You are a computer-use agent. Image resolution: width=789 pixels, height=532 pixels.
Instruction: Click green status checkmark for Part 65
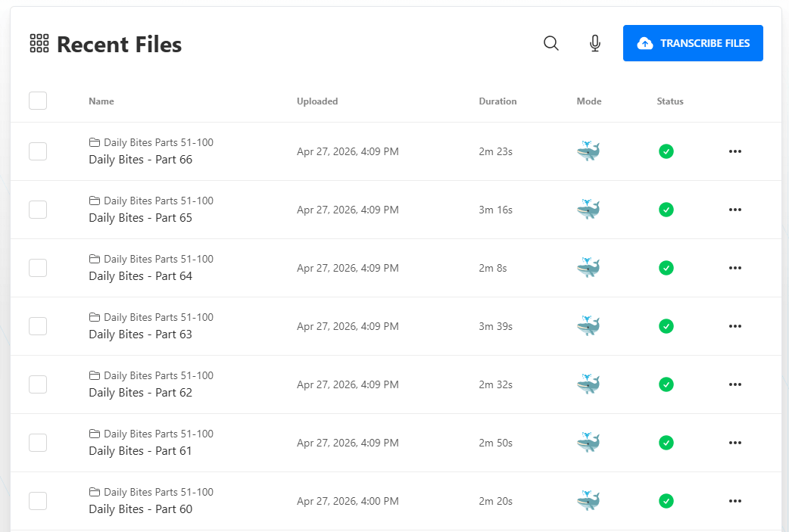[666, 210]
